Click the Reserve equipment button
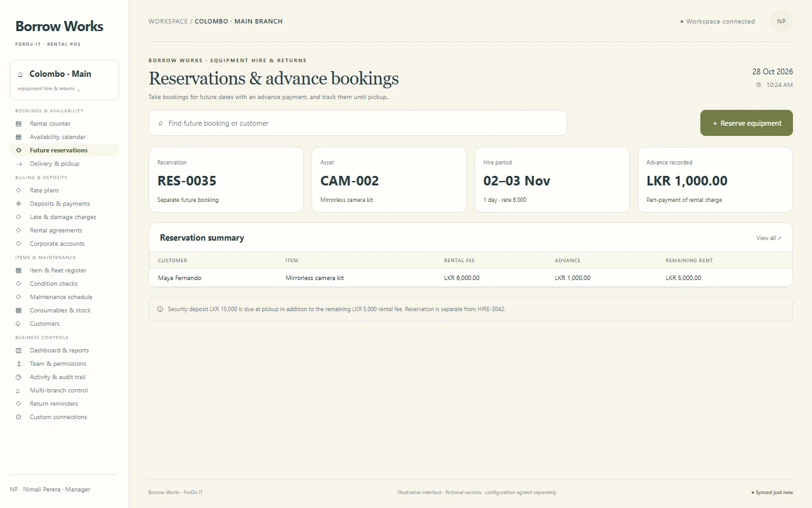The width and height of the screenshot is (812, 508). 747,123
